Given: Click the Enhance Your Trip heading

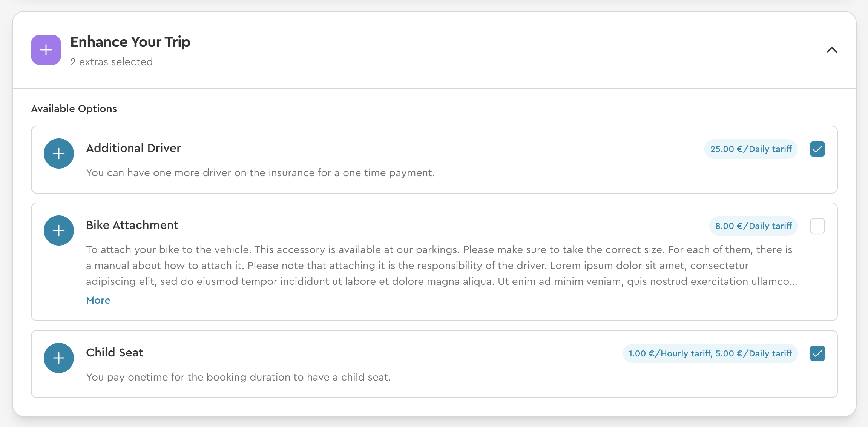Looking at the screenshot, I should 130,42.
